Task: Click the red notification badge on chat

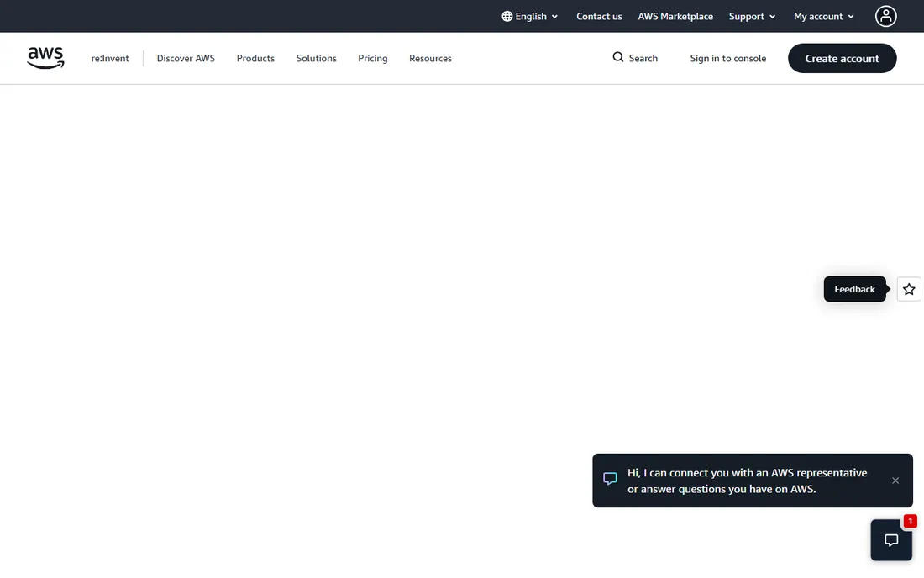Action: 910,522
